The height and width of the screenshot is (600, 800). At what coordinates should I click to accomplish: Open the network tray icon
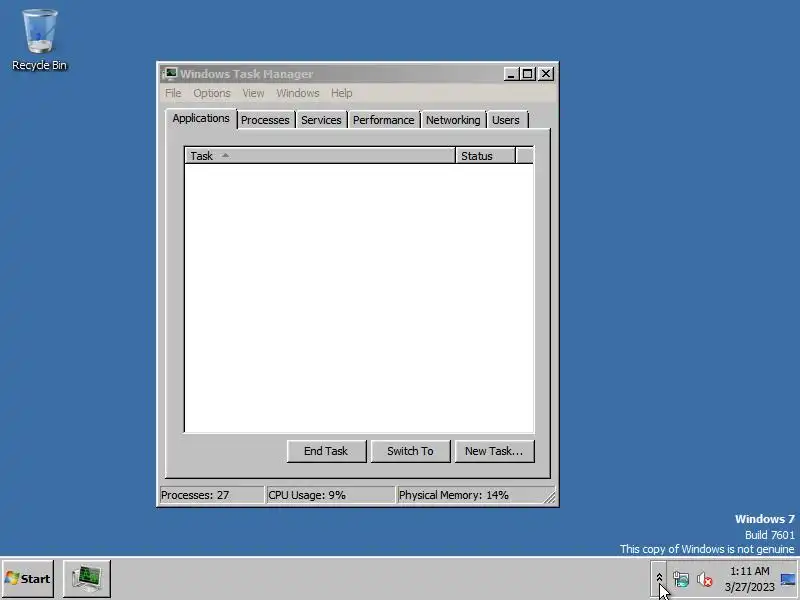pos(681,579)
